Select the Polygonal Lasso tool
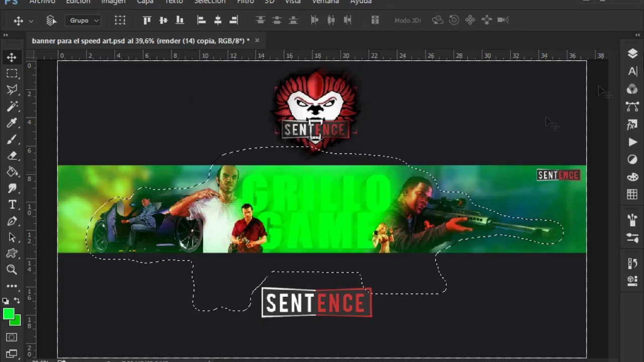This screenshot has height=362, width=644. click(x=12, y=89)
